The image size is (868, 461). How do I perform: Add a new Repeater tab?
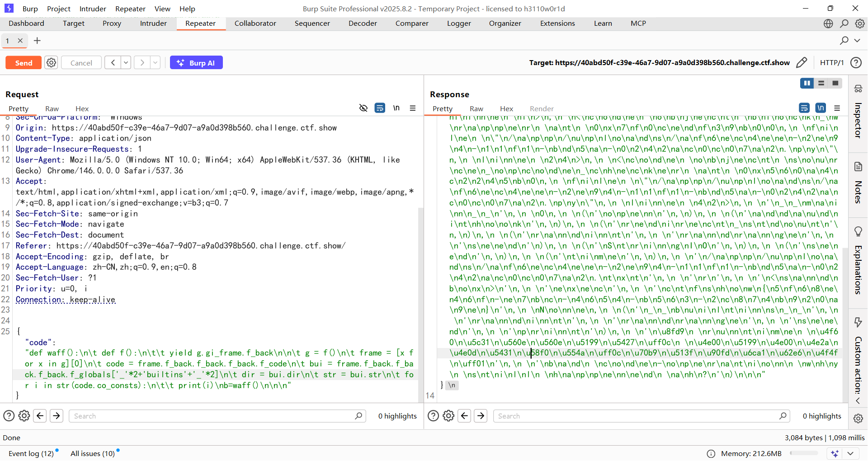point(37,41)
